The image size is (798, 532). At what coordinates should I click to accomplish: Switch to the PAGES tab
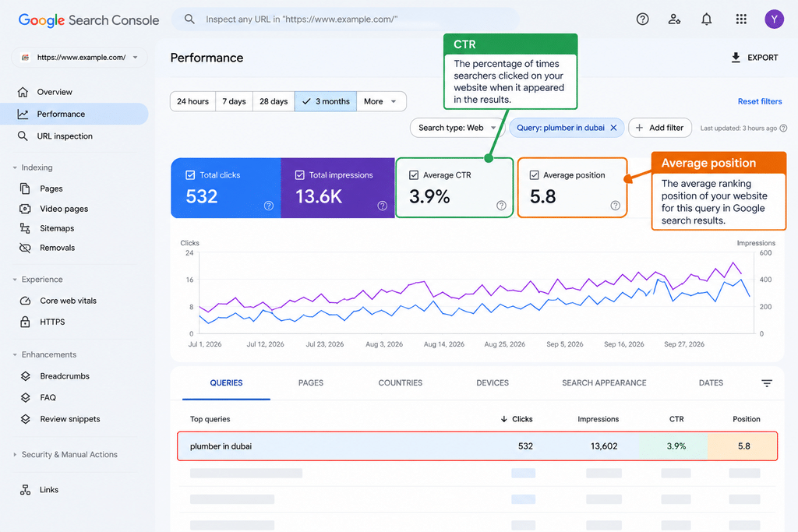point(310,383)
